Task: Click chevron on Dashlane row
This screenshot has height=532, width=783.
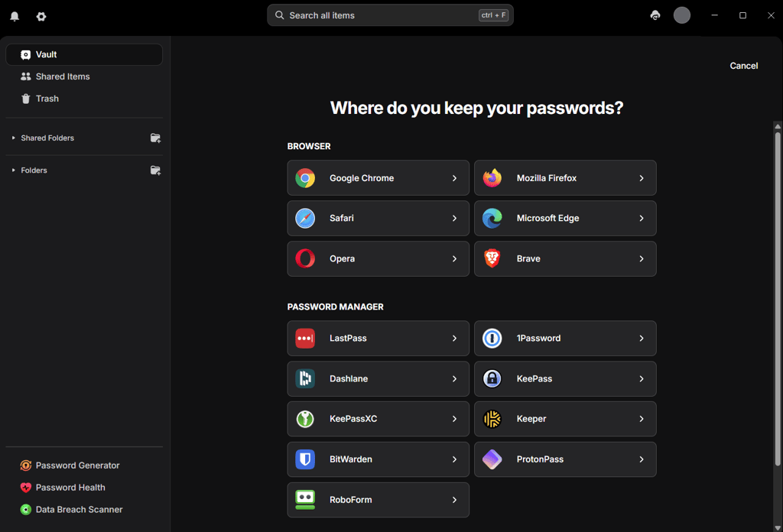Action: point(454,379)
